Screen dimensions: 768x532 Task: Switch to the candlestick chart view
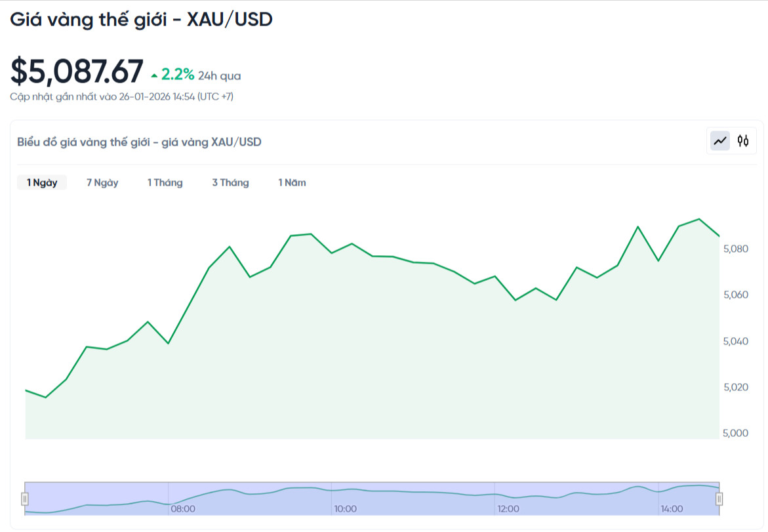pyautogui.click(x=742, y=140)
